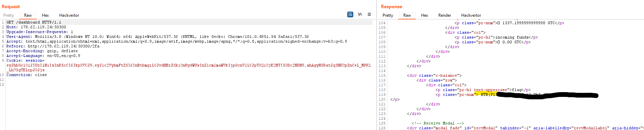Click the Connection: close header line

(x=27, y=75)
